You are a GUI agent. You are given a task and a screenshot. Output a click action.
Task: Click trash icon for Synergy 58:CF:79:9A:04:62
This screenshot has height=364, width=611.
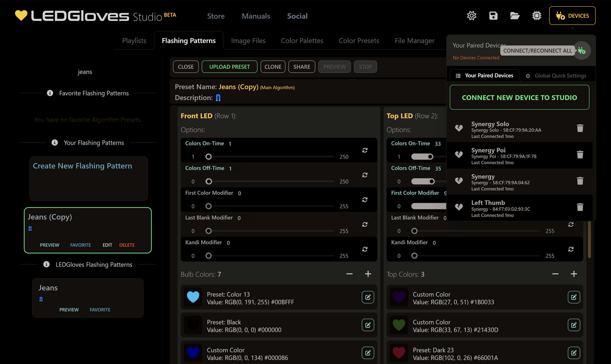[580, 180]
